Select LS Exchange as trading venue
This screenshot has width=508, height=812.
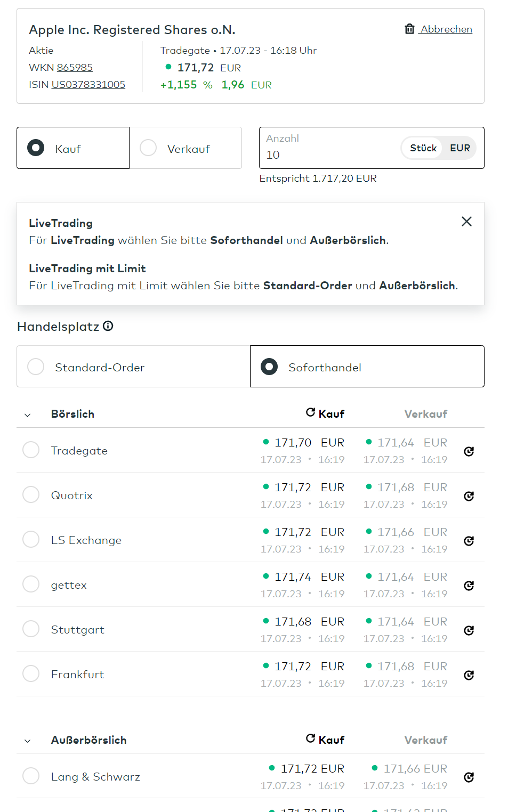[x=31, y=539]
